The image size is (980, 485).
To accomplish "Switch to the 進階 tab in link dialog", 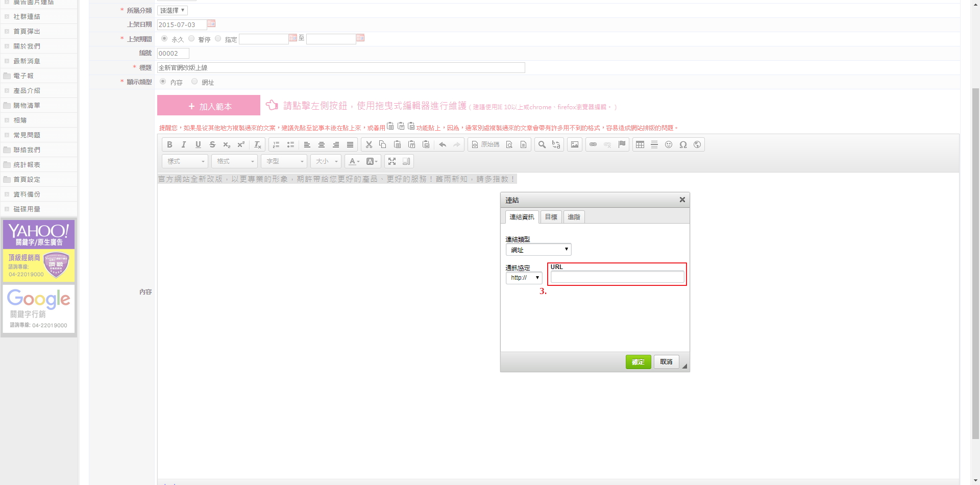I will click(574, 217).
